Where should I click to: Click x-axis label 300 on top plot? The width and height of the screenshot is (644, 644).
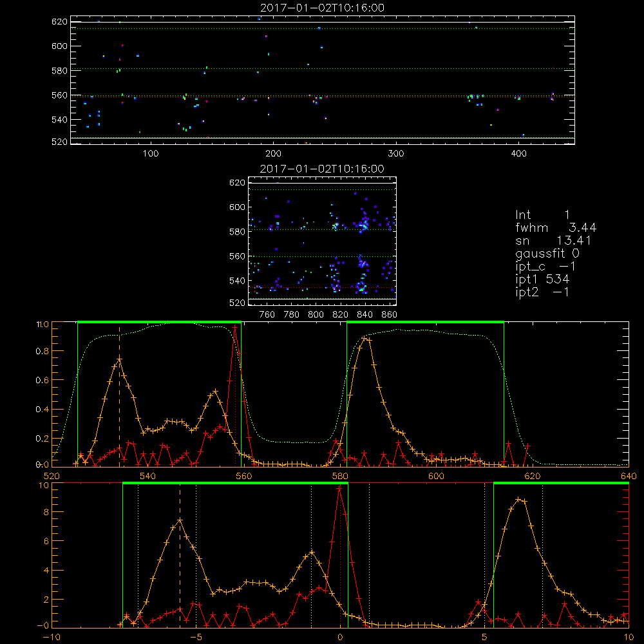(x=396, y=154)
